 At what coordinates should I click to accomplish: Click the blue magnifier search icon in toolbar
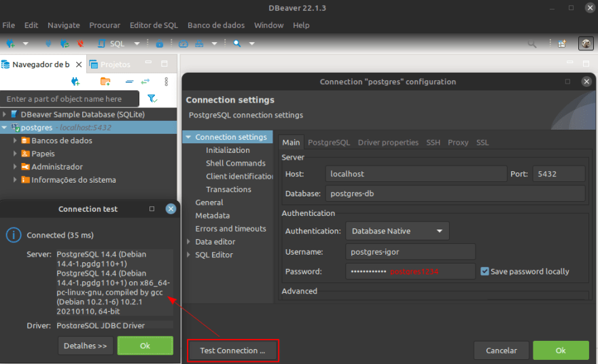tap(237, 43)
